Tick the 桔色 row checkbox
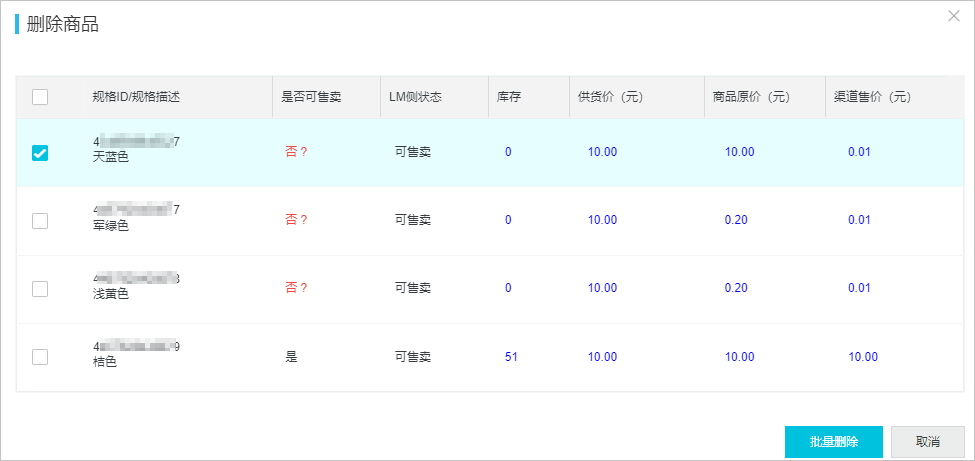 click(40, 357)
